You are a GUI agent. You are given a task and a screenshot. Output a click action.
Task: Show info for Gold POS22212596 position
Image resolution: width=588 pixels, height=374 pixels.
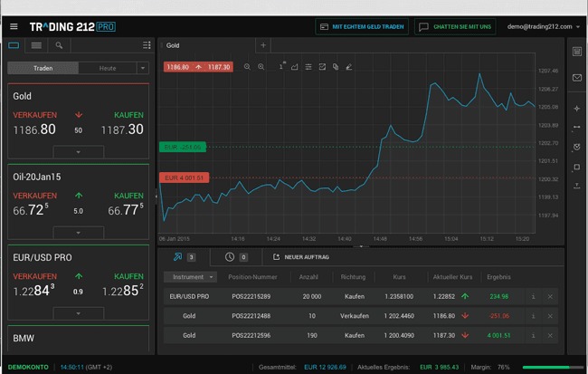click(x=533, y=336)
